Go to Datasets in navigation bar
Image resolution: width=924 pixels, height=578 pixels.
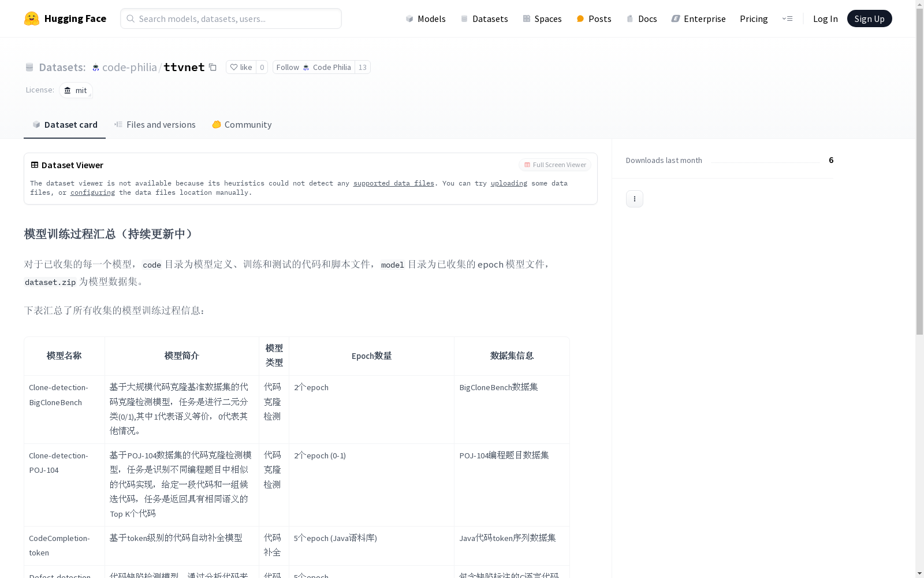click(x=484, y=18)
